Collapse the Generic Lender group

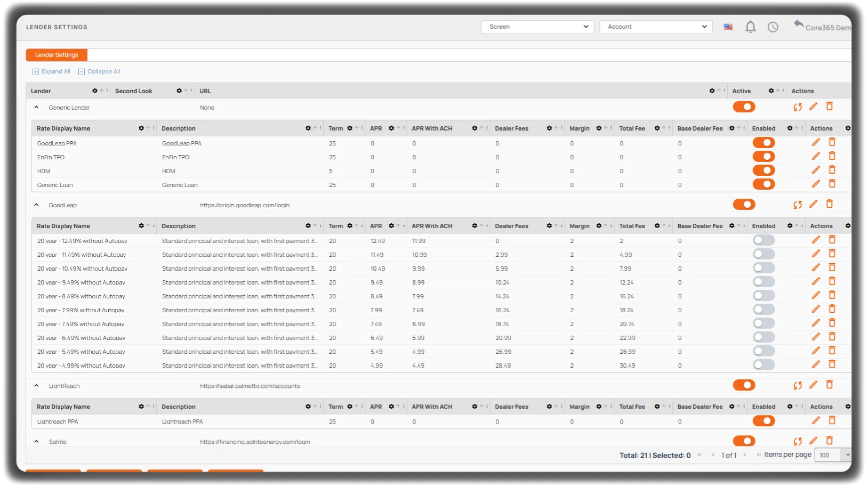pyautogui.click(x=36, y=107)
